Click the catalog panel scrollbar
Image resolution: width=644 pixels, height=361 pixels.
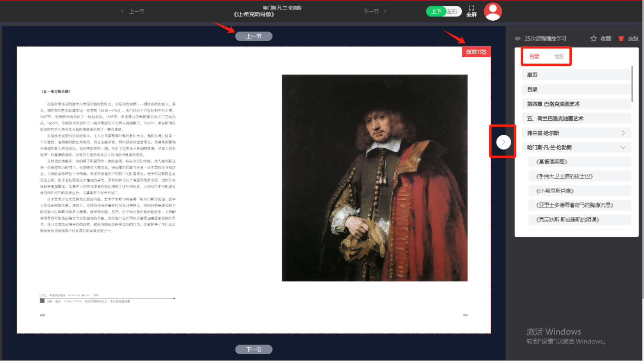[632, 84]
